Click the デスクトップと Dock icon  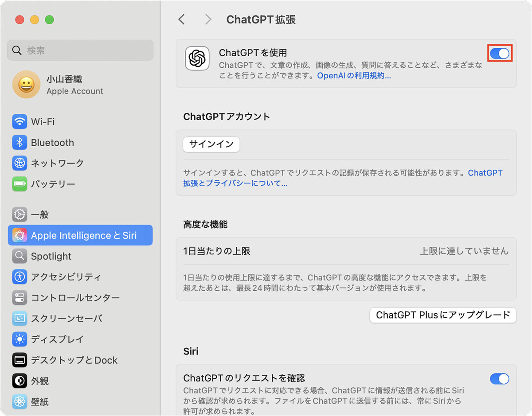[x=20, y=360]
